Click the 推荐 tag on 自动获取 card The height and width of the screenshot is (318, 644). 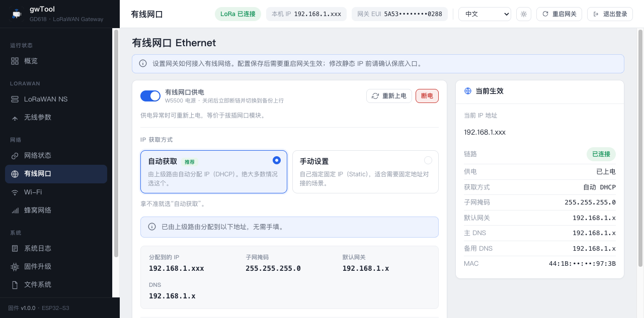coord(190,162)
